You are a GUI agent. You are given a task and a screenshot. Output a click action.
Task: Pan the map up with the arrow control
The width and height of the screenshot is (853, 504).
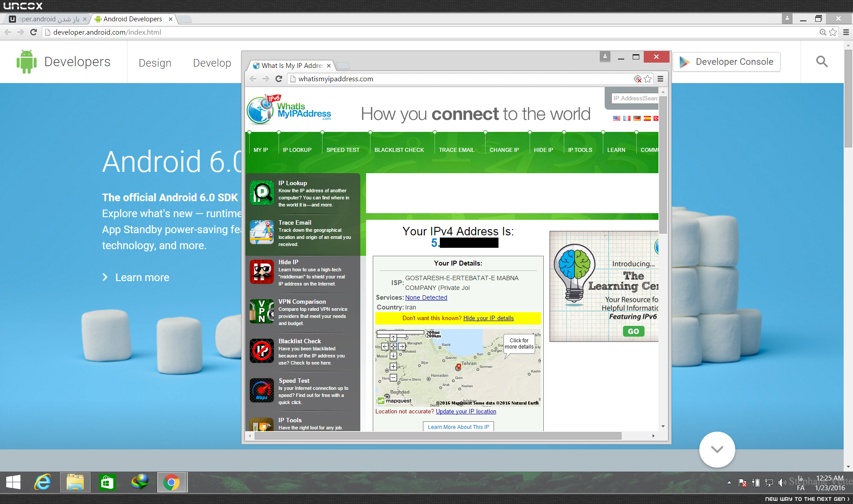point(393,338)
